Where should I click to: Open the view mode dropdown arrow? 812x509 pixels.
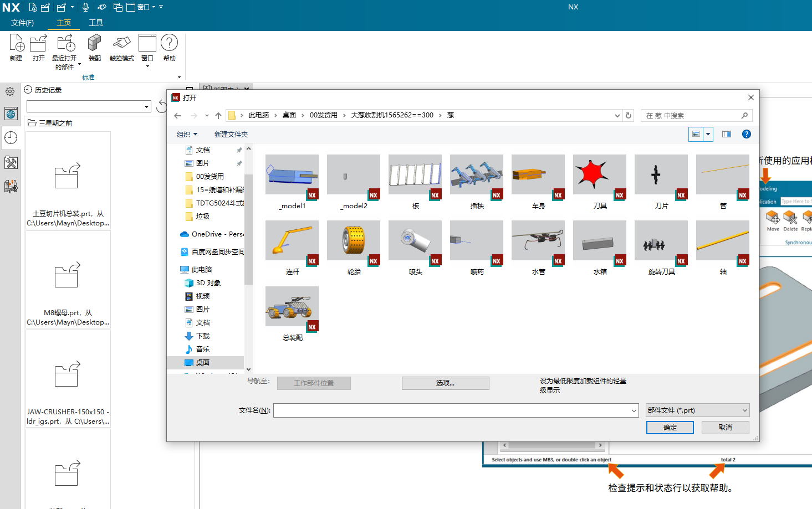708,134
